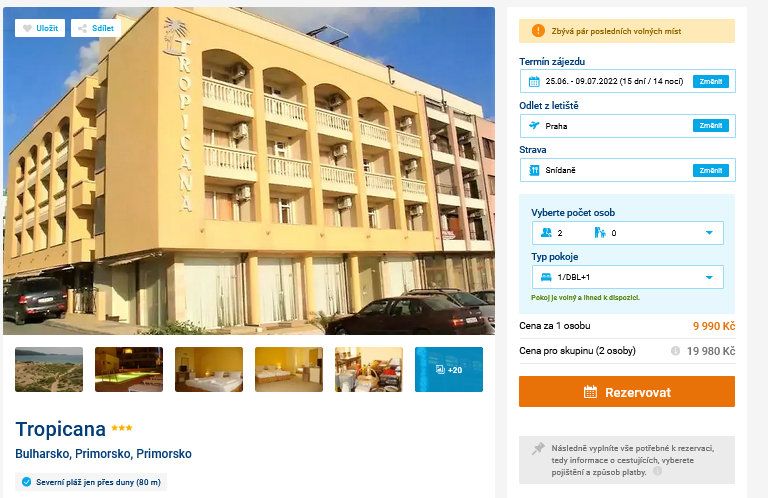Click the bed icon in room type field
Viewport: 768px width, 498px height.
[546, 277]
